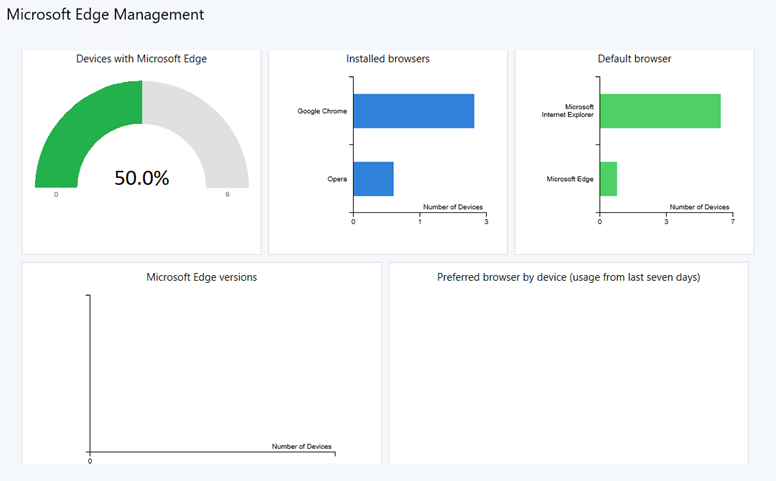This screenshot has height=481, width=776.
Task: Click the Microsoft Internet Explorer axis label
Action: 568,110
